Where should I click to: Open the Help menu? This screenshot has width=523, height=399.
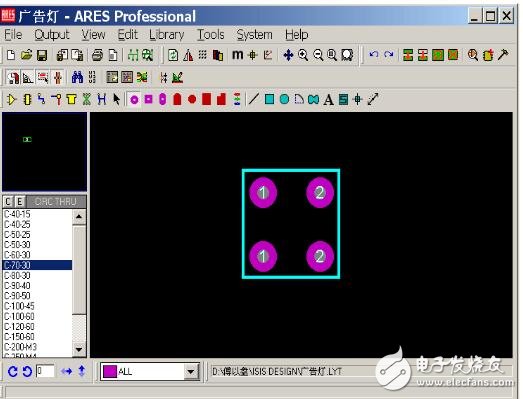(x=297, y=35)
